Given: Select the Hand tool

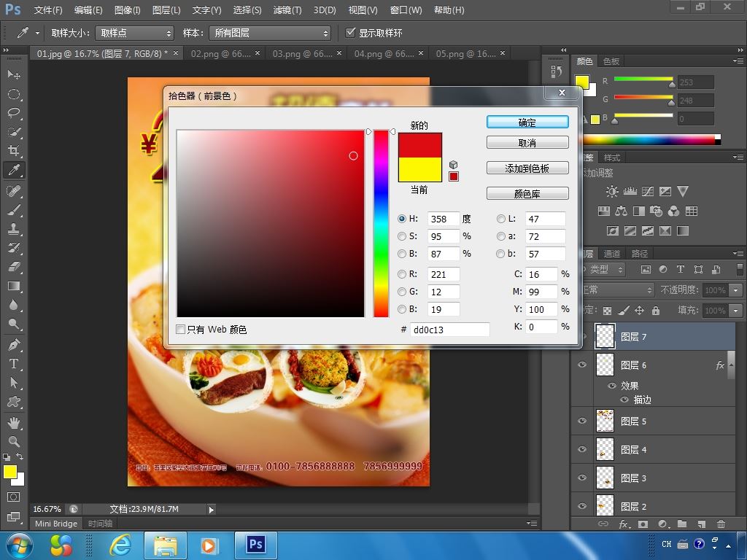Looking at the screenshot, I should tap(13, 423).
